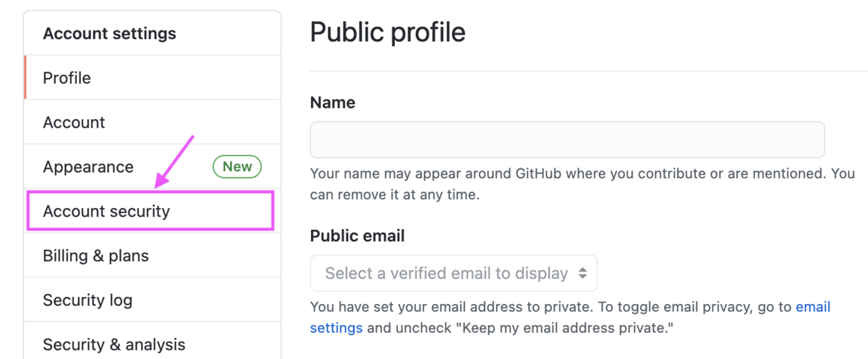Open Security & analysis settings
The height and width of the screenshot is (359, 868).
(114, 344)
